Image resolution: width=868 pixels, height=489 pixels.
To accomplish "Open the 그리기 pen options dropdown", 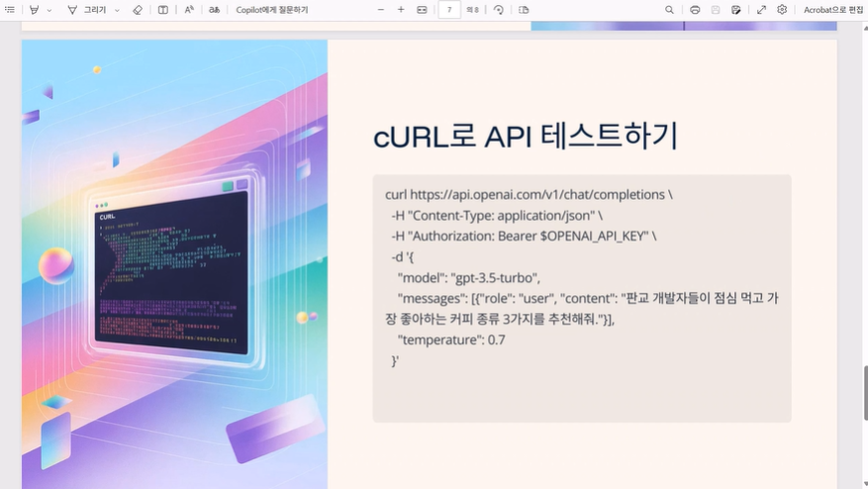I will [x=117, y=10].
